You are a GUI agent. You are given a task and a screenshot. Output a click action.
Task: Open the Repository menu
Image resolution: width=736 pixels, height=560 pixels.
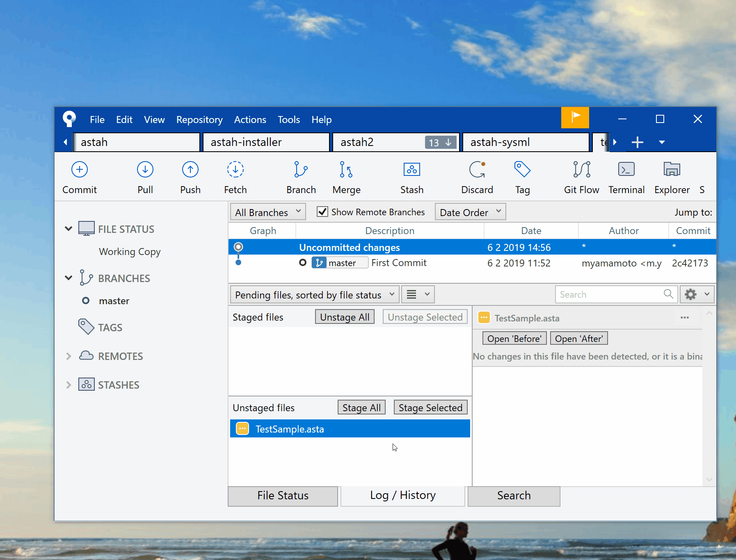199,120
